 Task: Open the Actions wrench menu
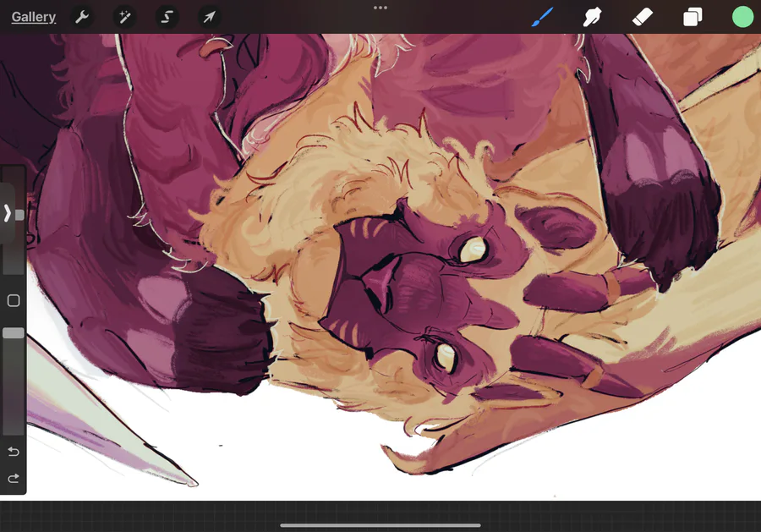(82, 18)
